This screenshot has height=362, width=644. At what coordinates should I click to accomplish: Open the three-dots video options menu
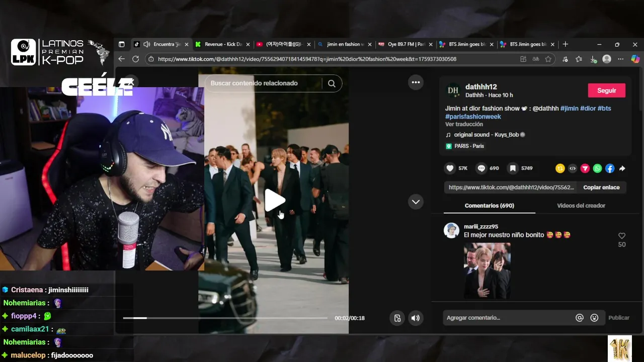(x=416, y=82)
